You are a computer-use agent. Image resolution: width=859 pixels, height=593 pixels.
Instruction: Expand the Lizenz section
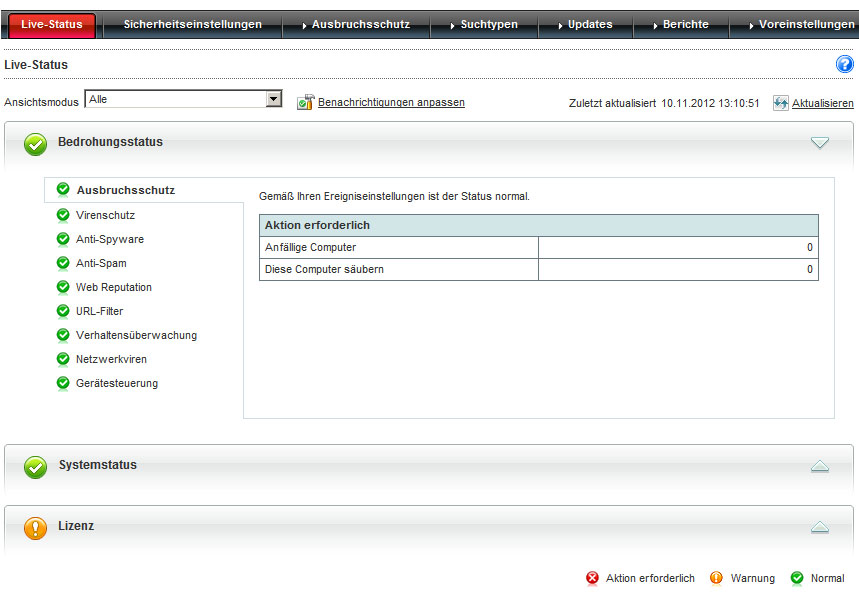click(x=820, y=527)
